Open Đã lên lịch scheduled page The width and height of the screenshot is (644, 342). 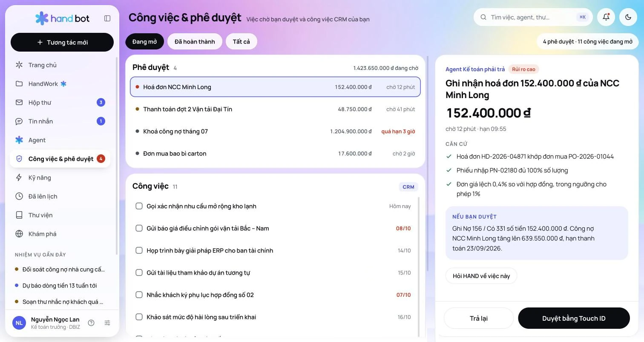pyautogui.click(x=60, y=196)
